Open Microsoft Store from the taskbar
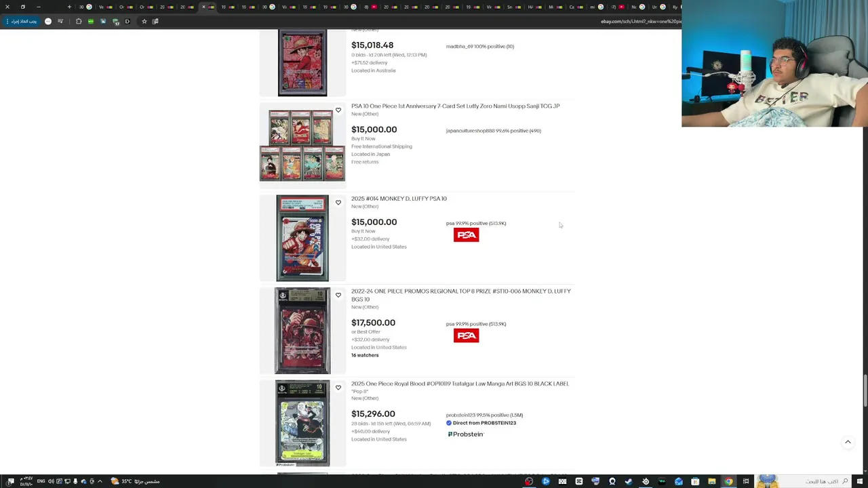The width and height of the screenshot is (868, 488). 695,481
